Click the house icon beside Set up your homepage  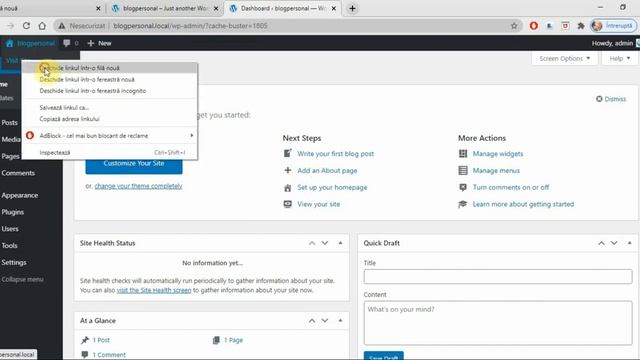[288, 187]
